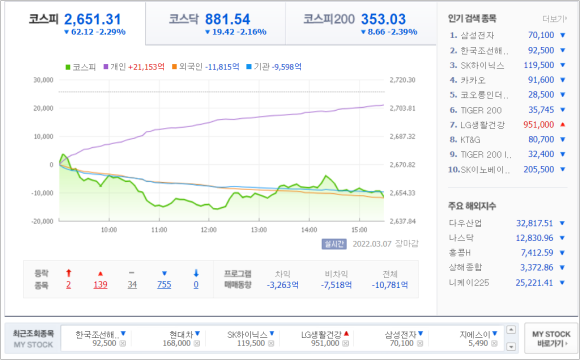Screen dimensions: 580x360
Task: Open SK이노베이션 stock entry
Action: (485, 169)
